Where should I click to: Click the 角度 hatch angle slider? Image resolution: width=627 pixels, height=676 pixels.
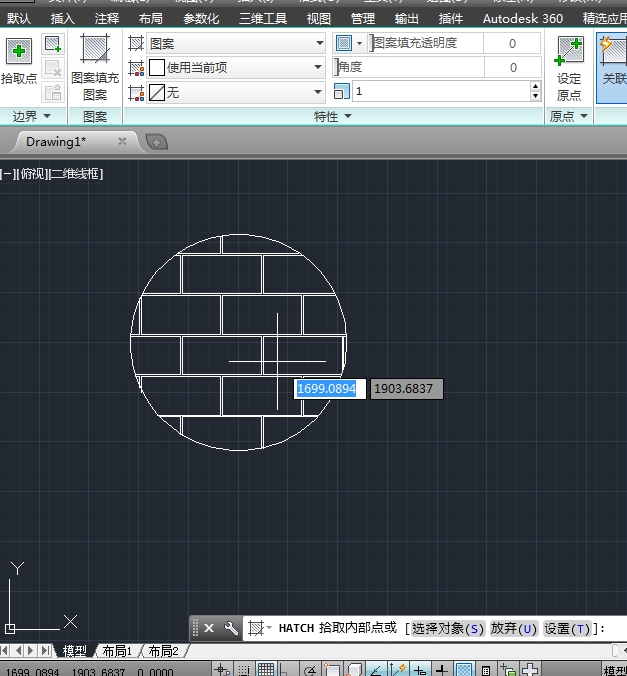[410, 67]
